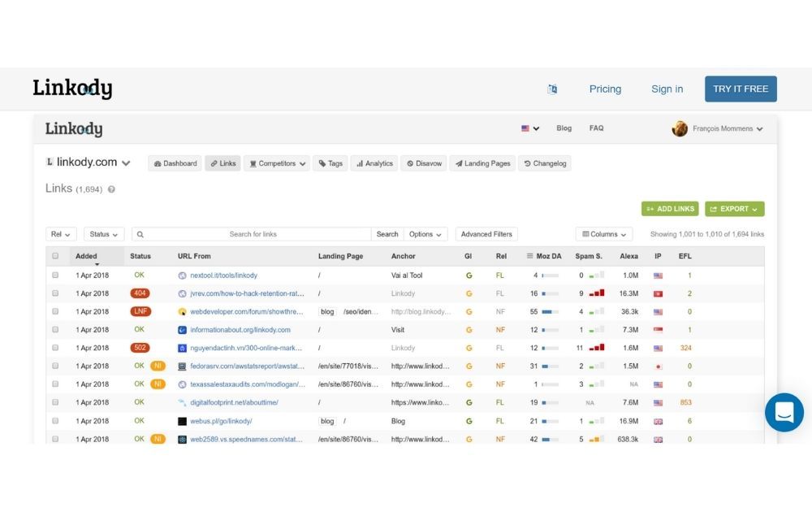Image resolution: width=812 pixels, height=512 pixels.
Task: Click the spam score bars in jvrev.com row
Action: (597, 293)
